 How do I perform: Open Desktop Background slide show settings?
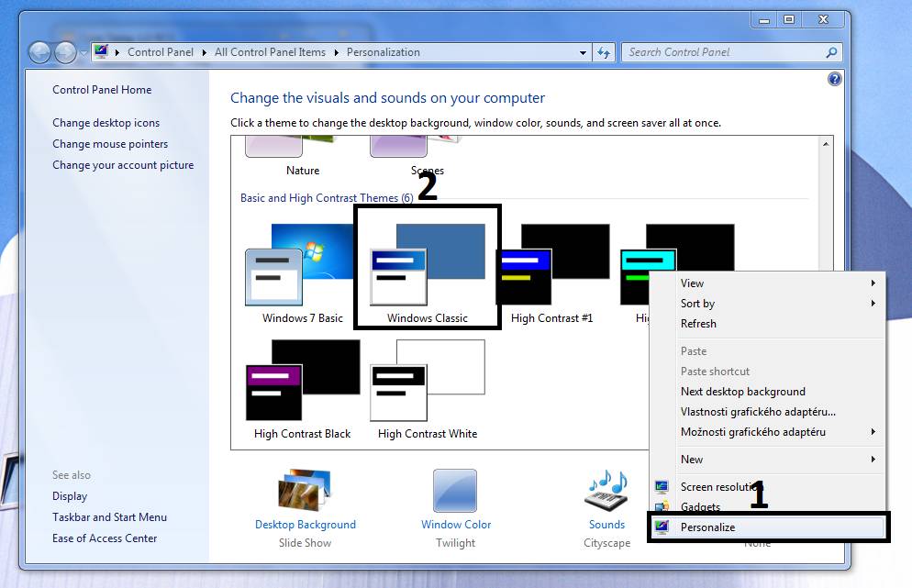point(305,490)
